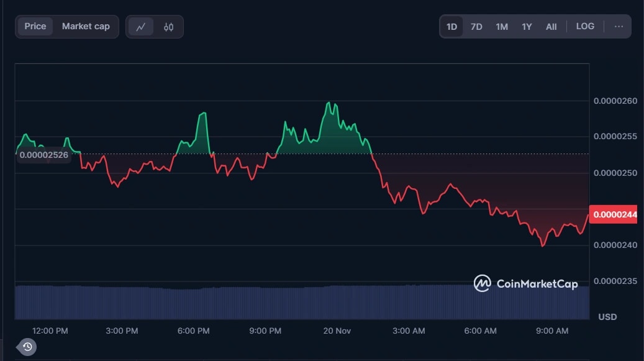Display All time price data
This screenshot has height=361, width=644.
click(551, 27)
